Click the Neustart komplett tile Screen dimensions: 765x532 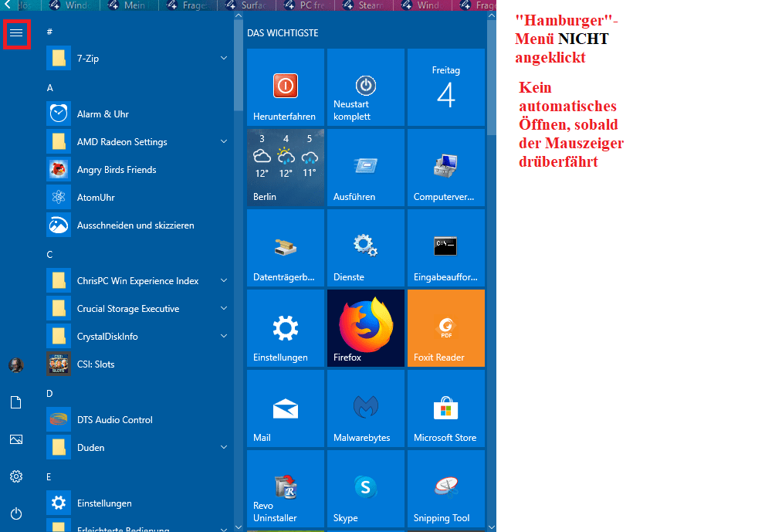tap(365, 86)
